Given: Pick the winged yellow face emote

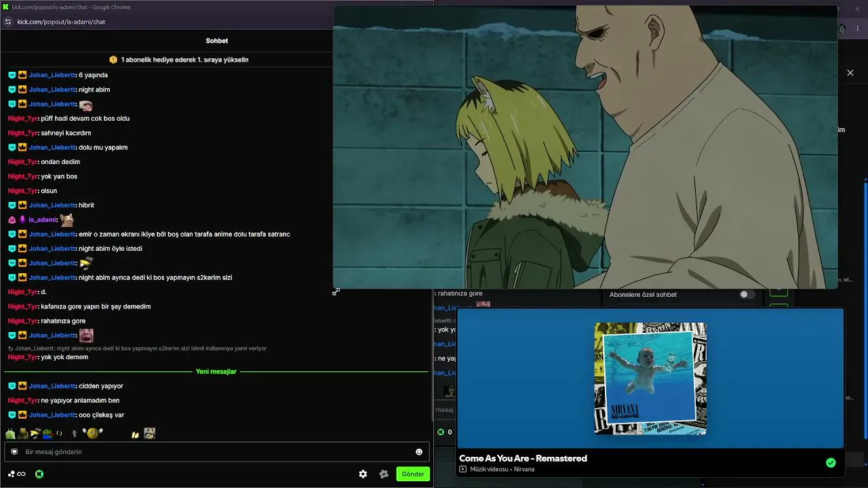Looking at the screenshot, I should [x=93, y=432].
